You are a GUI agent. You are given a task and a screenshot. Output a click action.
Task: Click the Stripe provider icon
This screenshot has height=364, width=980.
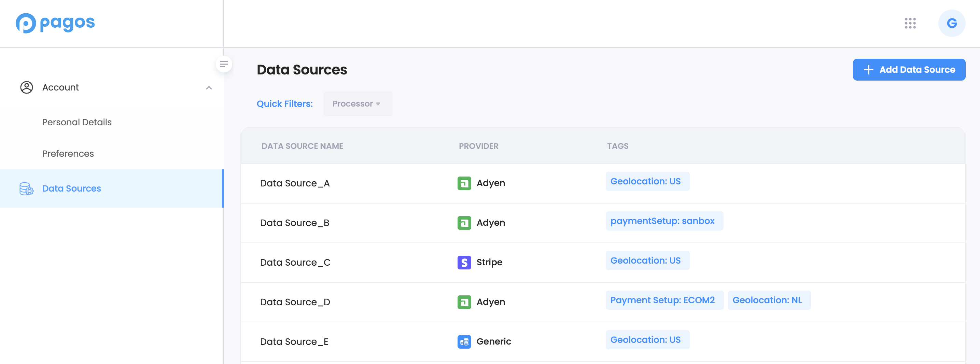(x=464, y=263)
